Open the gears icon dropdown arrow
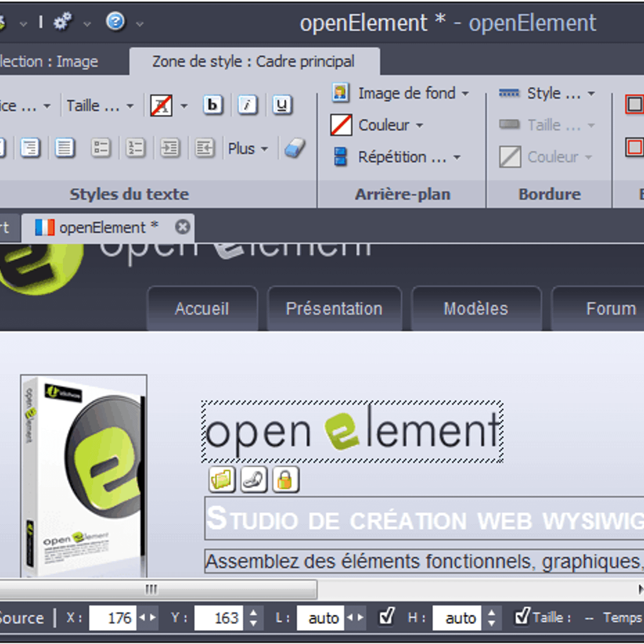Viewport: 644px width, 644px height. click(87, 24)
